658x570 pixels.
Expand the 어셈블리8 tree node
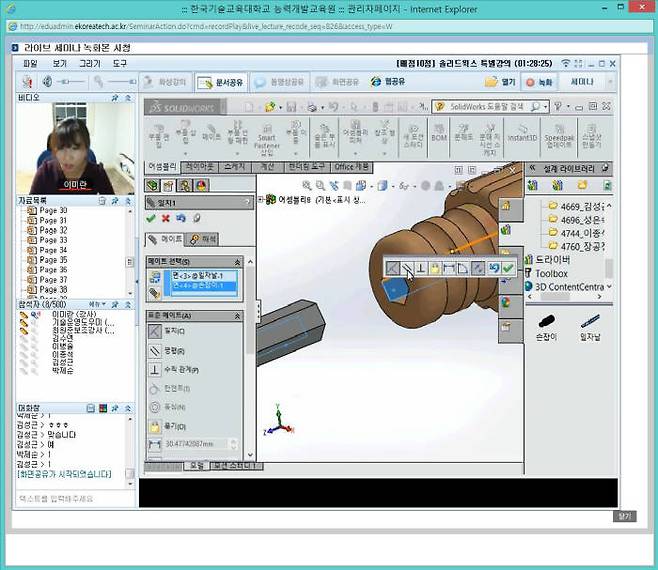click(x=260, y=200)
